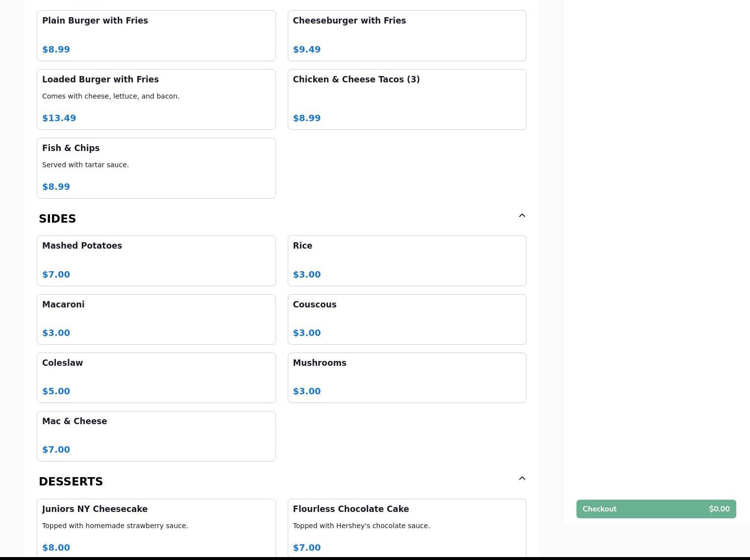The width and height of the screenshot is (750, 560).
Task: Collapse the DESSERTS section chevron
Action: tap(522, 479)
